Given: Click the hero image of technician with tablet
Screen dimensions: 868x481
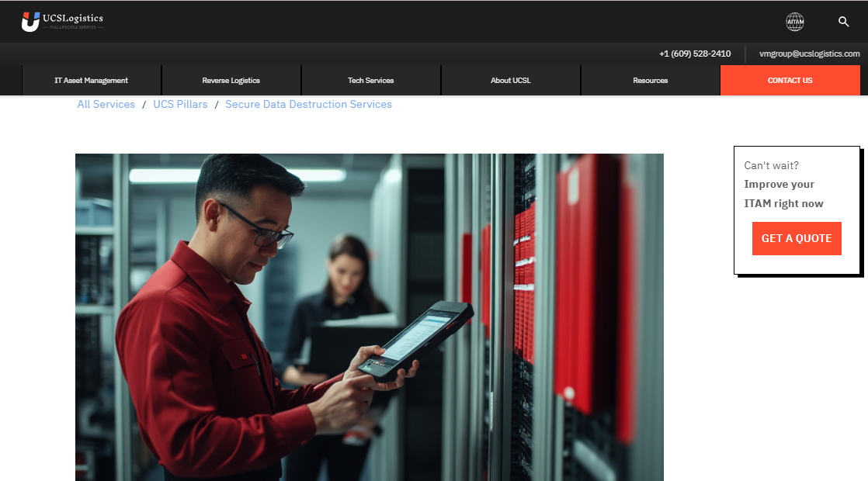Looking at the screenshot, I should (369, 317).
